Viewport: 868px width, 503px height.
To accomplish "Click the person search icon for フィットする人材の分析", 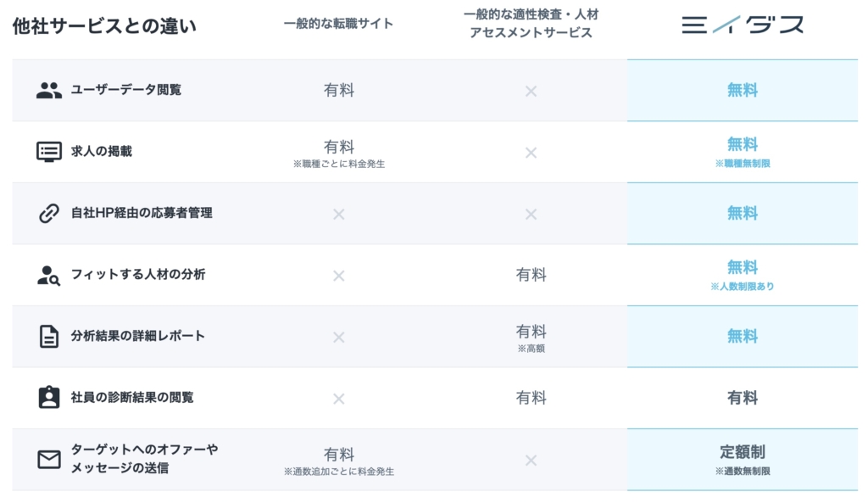I will coord(48,276).
